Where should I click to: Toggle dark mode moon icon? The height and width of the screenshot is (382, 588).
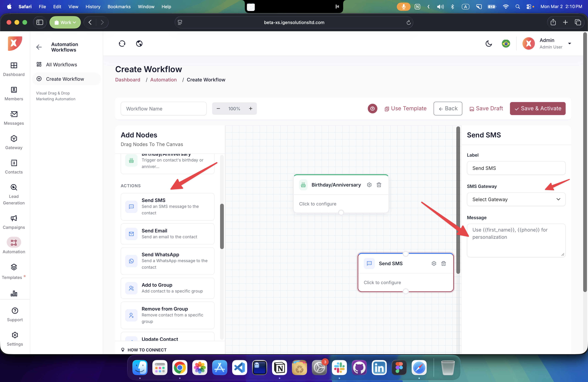pos(488,44)
